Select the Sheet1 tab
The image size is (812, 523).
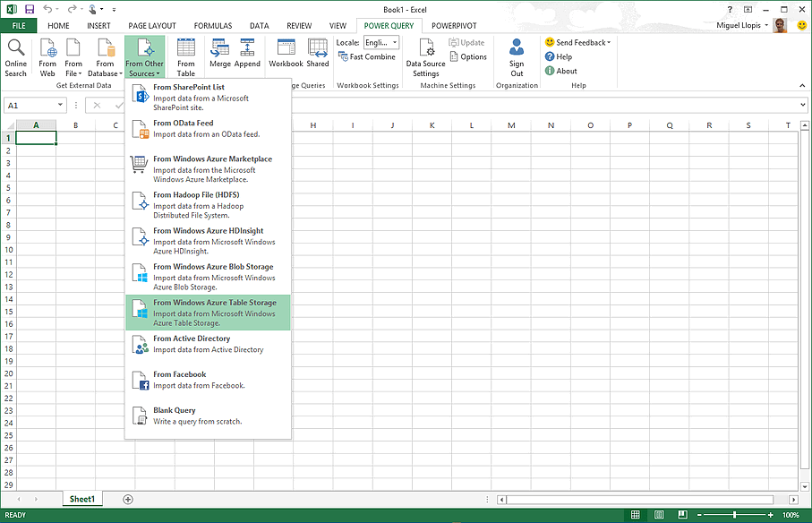click(82, 499)
